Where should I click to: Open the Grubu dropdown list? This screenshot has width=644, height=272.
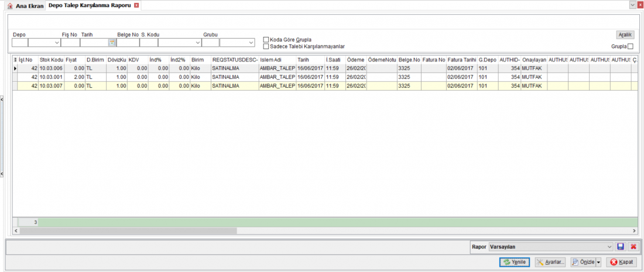click(x=251, y=42)
